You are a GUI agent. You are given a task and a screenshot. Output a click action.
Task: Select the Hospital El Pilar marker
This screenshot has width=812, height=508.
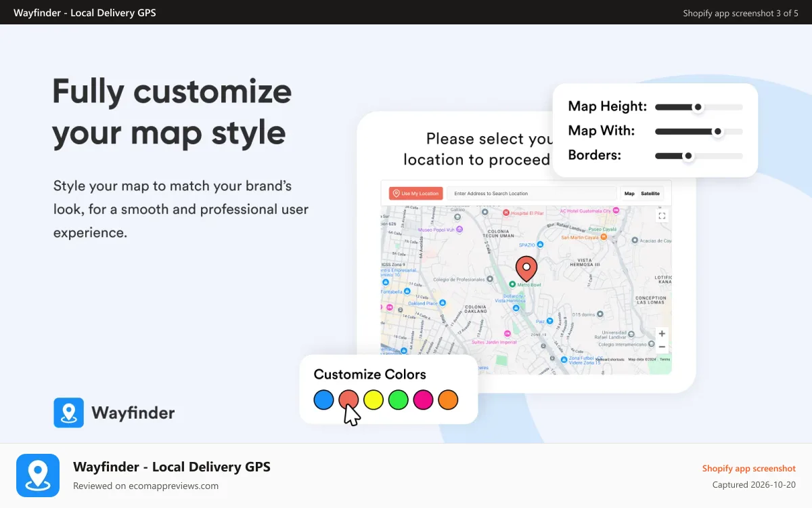point(506,213)
